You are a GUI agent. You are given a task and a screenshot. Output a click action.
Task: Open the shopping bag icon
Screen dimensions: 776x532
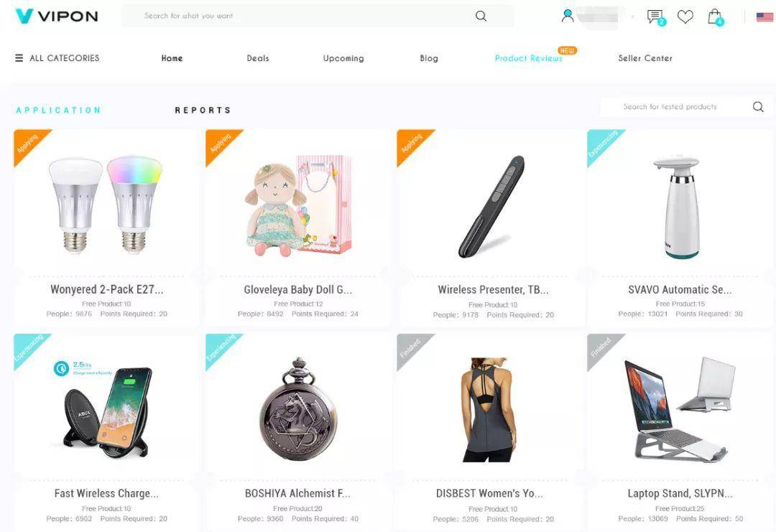coord(715,17)
